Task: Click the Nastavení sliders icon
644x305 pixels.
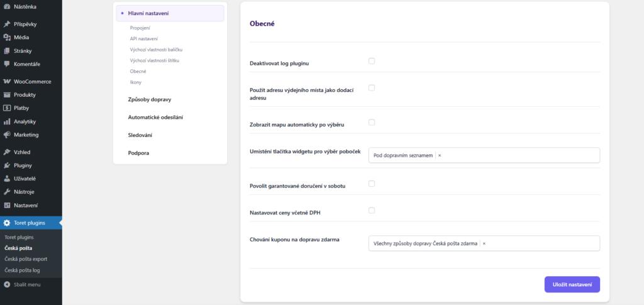Action: coord(6,205)
